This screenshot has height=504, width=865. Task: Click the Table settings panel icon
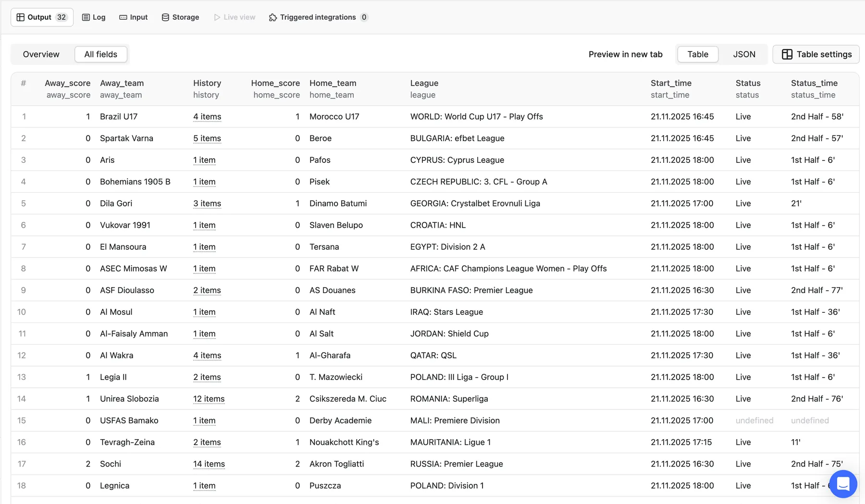point(787,54)
